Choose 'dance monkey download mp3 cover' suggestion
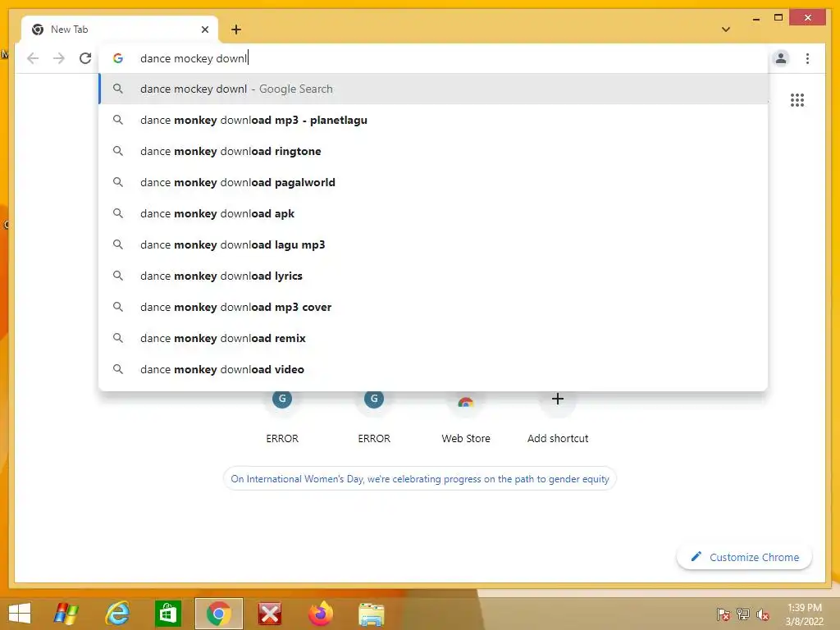This screenshot has width=840, height=630. (x=433, y=307)
